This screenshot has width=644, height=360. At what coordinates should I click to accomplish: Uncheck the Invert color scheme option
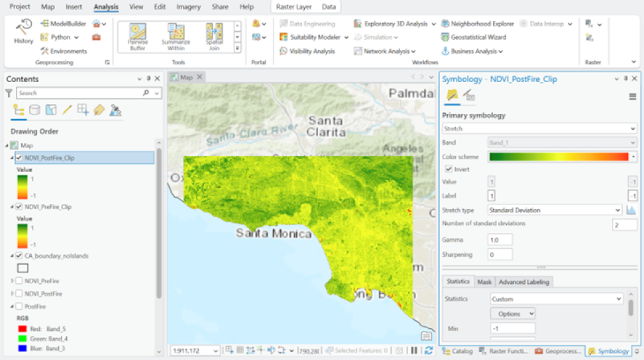[449, 169]
